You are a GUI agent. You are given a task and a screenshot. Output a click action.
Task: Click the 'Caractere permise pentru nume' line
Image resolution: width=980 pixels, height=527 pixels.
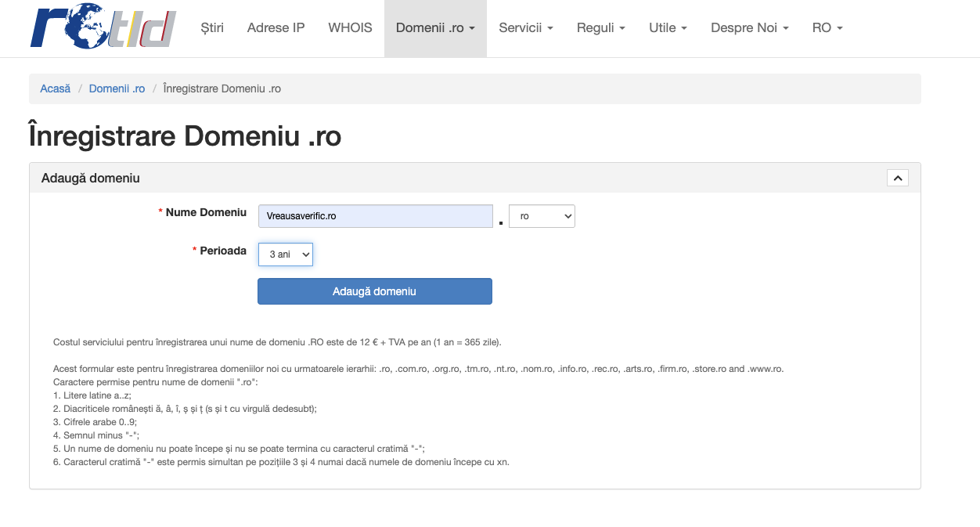click(155, 382)
